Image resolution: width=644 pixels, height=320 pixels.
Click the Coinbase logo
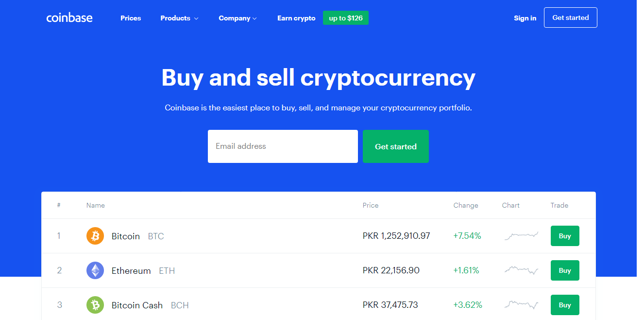(x=69, y=18)
